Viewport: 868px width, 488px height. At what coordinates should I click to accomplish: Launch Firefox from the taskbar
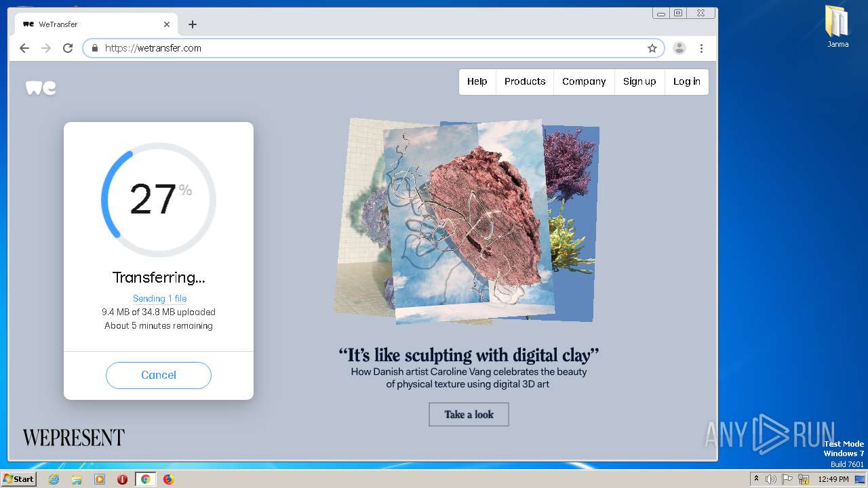[x=168, y=479]
